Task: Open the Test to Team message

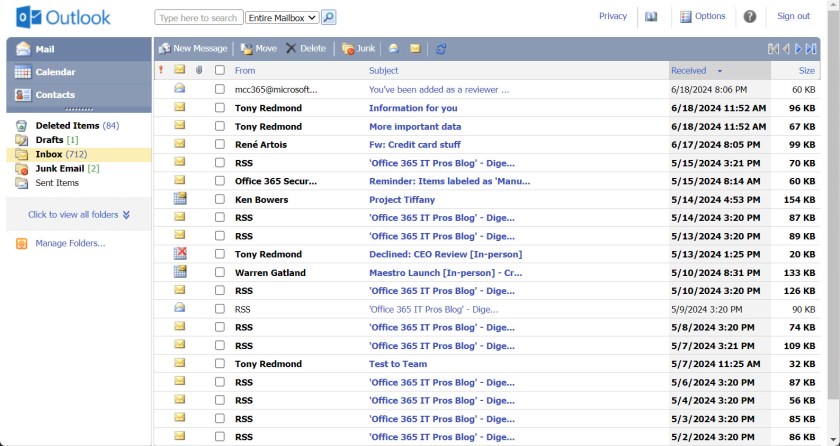Action: click(x=398, y=364)
